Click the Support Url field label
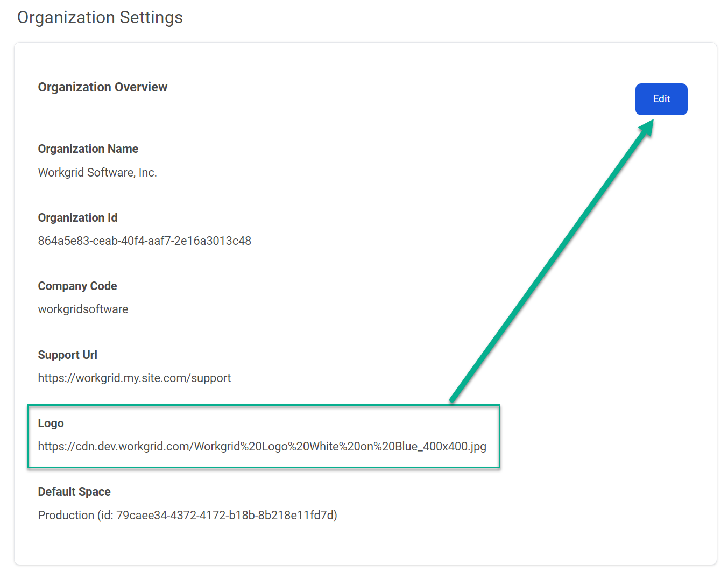728x571 pixels. 67,355
